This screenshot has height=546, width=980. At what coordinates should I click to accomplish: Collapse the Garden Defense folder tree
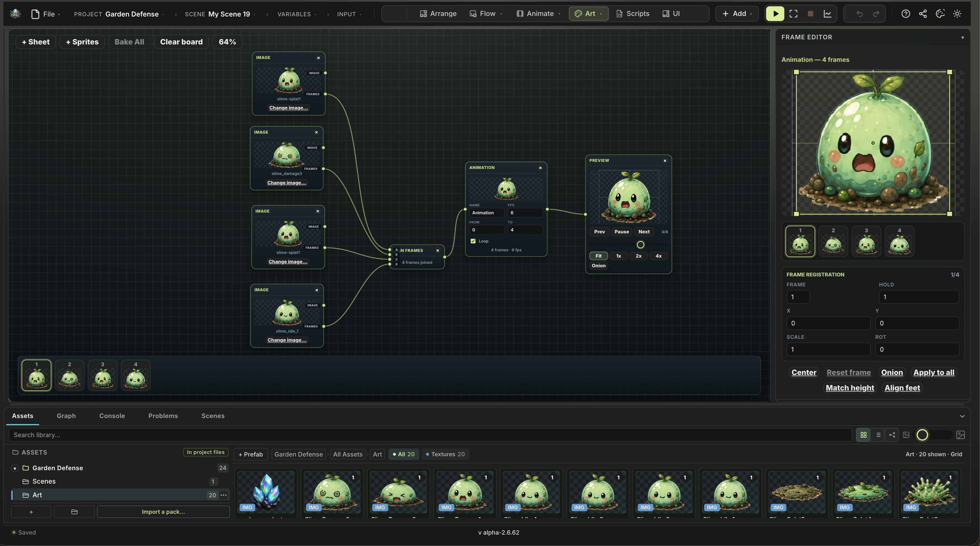[15, 468]
